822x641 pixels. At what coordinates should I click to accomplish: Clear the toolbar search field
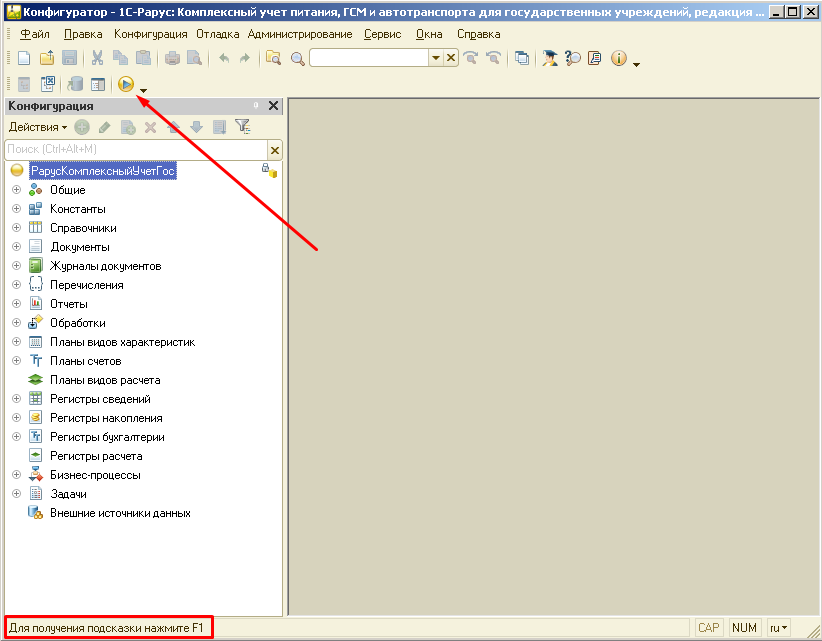(451, 58)
